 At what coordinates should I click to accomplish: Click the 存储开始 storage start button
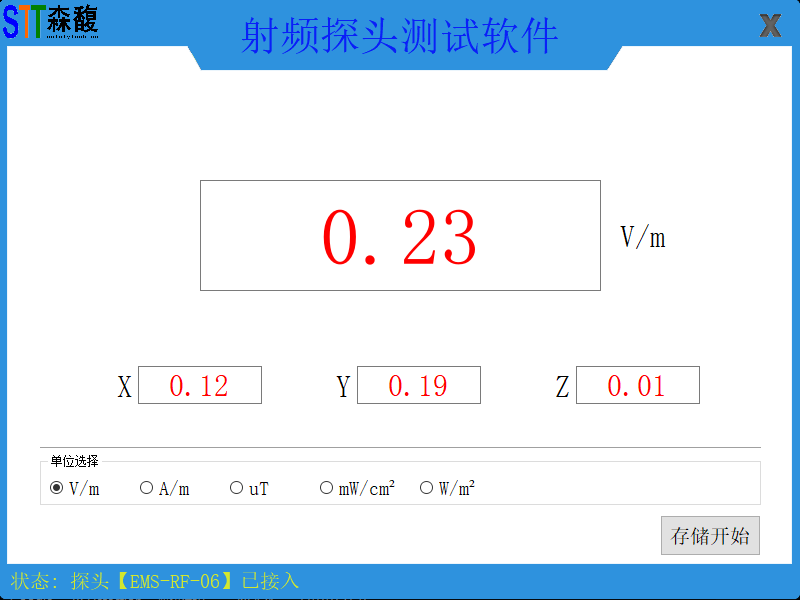[710, 535]
